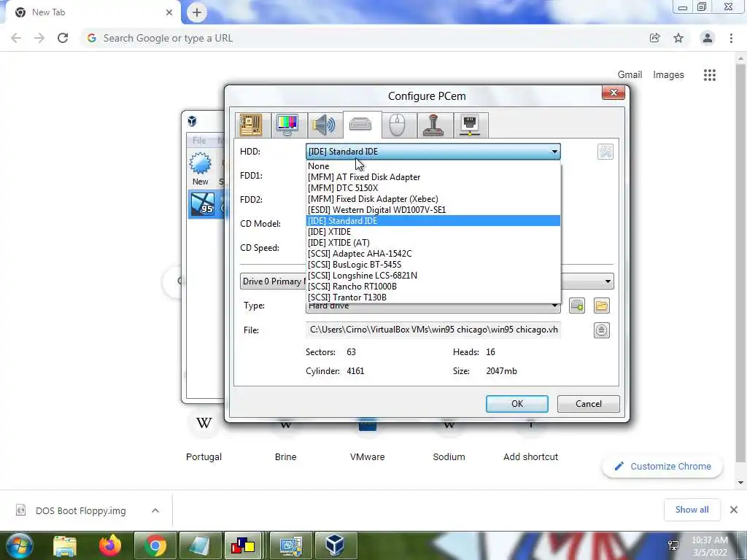This screenshot has width=747, height=560.
Task: Click the HDD controller configure wrench icon
Action: [x=605, y=152]
